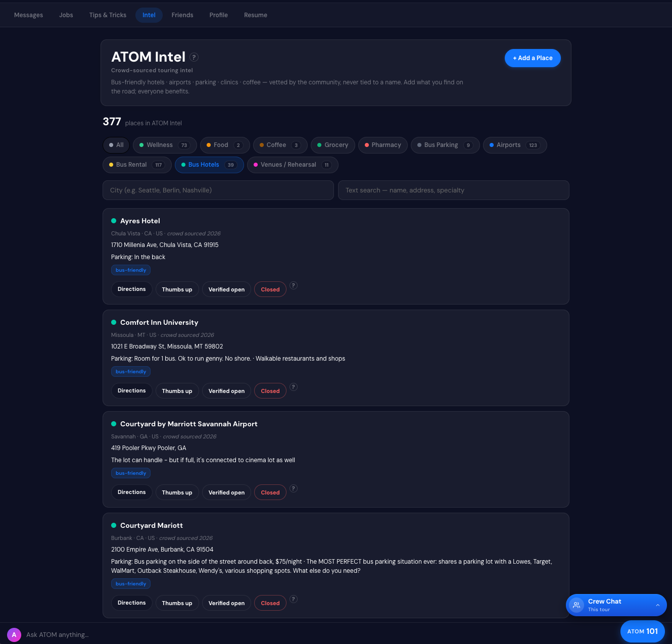Click bus-friendly tag on Courtyard Mariott
Screen dimensions: 672x644
(131, 584)
